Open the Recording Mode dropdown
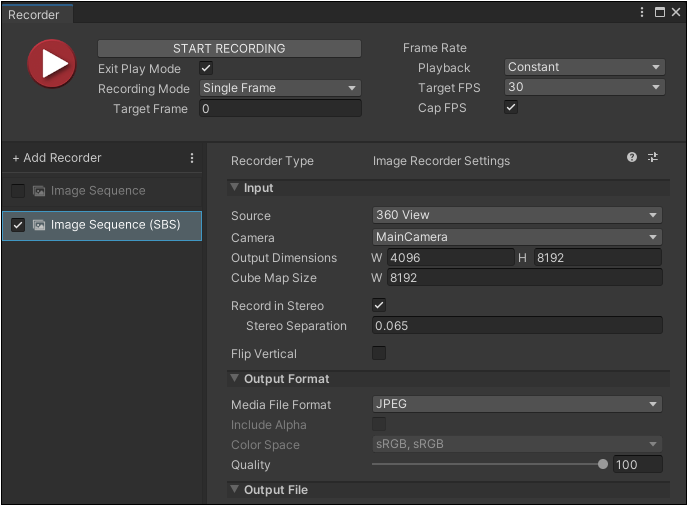The width and height of the screenshot is (688, 506). 280,88
